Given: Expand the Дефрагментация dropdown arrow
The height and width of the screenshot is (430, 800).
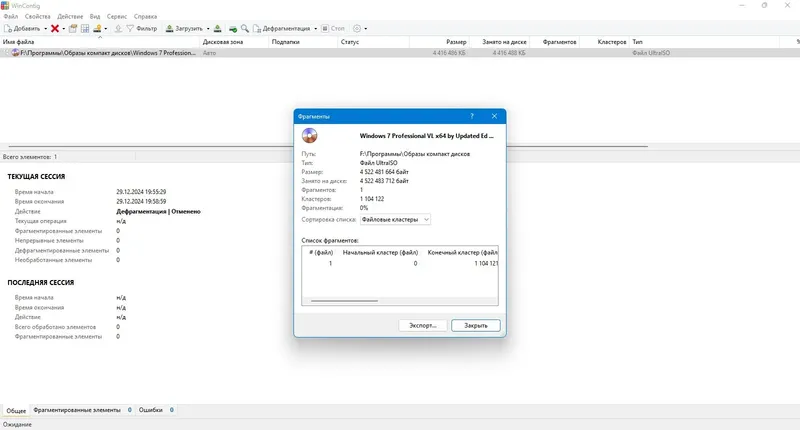Looking at the screenshot, I should pyautogui.click(x=315, y=29).
